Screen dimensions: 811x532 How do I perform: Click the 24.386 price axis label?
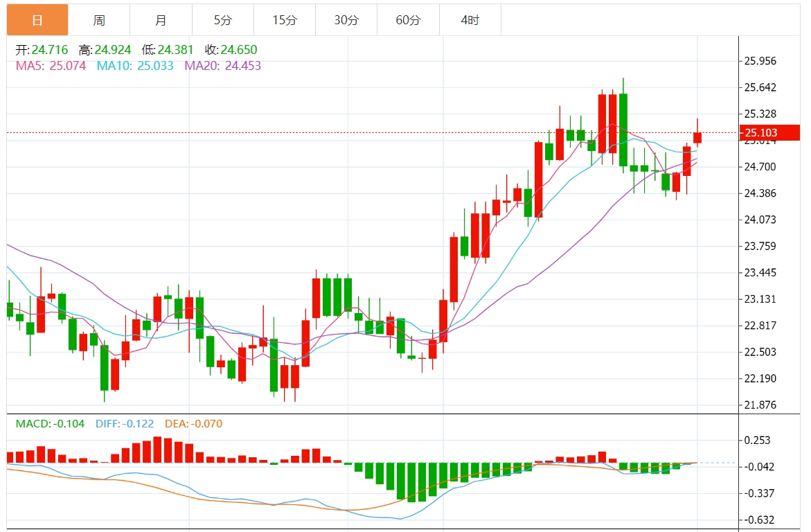tap(760, 193)
